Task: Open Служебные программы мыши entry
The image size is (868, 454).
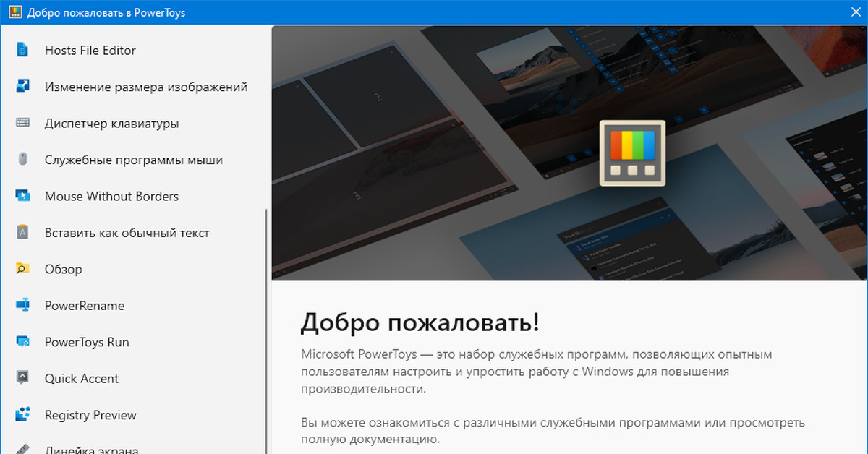Action: [x=134, y=160]
